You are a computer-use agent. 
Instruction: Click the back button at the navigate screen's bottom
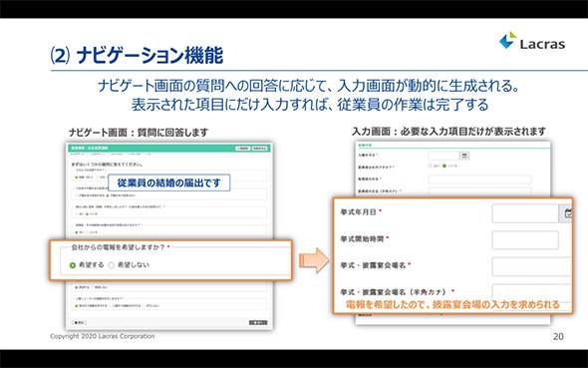[x=80, y=322]
